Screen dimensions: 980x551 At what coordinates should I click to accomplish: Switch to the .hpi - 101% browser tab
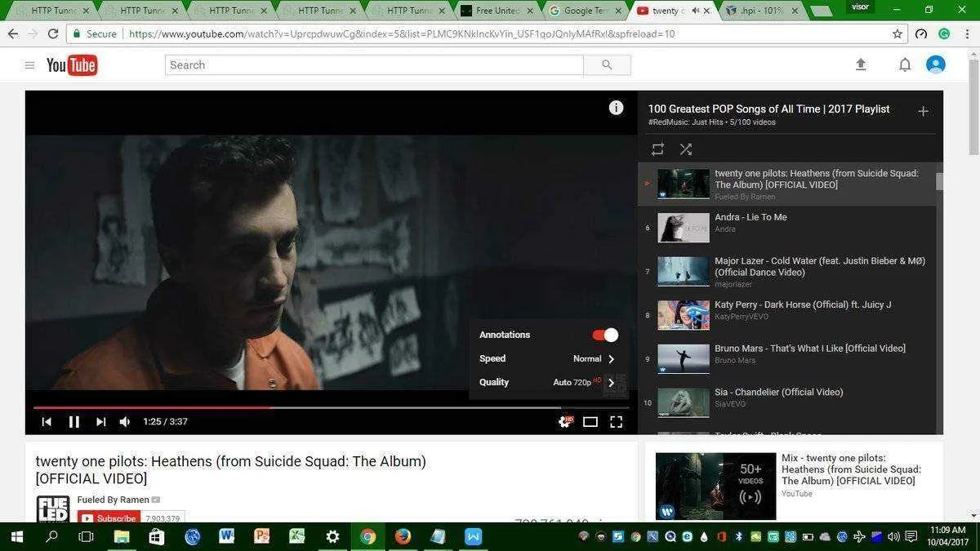pos(763,11)
